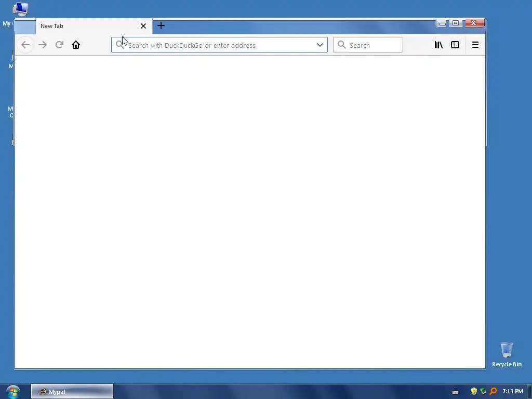Viewport: 532px width, 399px height.
Task: Click the Search box magnifier icon
Action: click(x=342, y=45)
